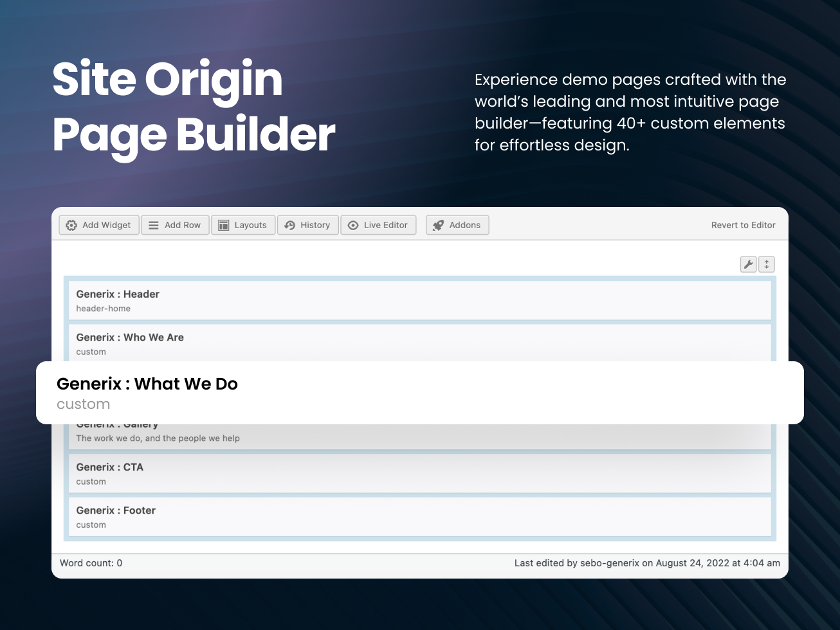
Task: Expand the Generix : Header row
Action: point(419,300)
